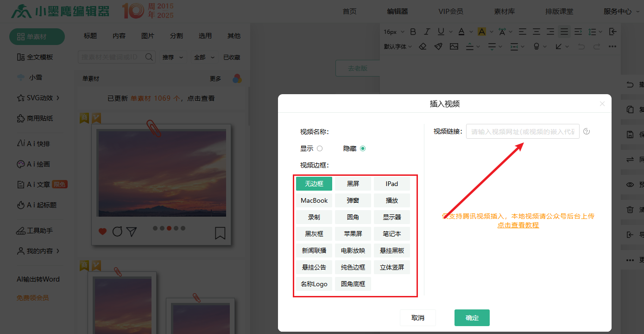Image resolution: width=644 pixels, height=334 pixels.
Task: Center-align the text
Action: tap(536, 32)
